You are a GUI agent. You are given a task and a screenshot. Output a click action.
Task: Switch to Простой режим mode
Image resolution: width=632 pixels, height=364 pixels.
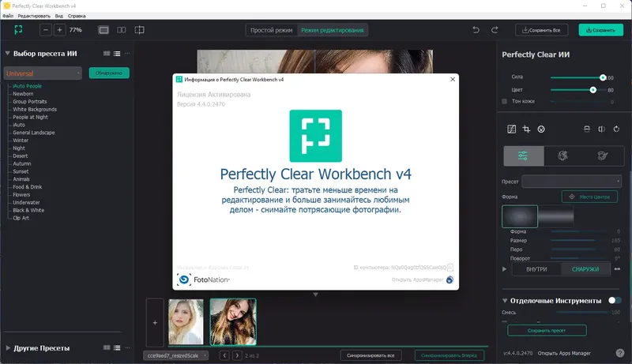[x=271, y=30]
